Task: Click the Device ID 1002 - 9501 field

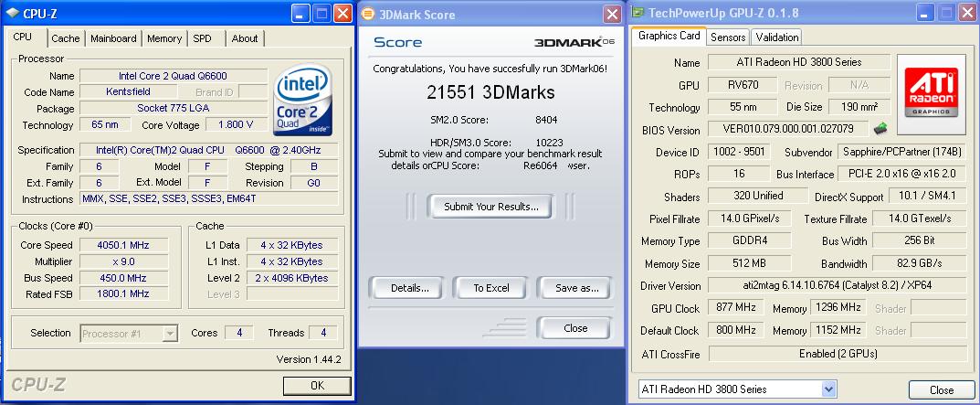Action: (739, 152)
